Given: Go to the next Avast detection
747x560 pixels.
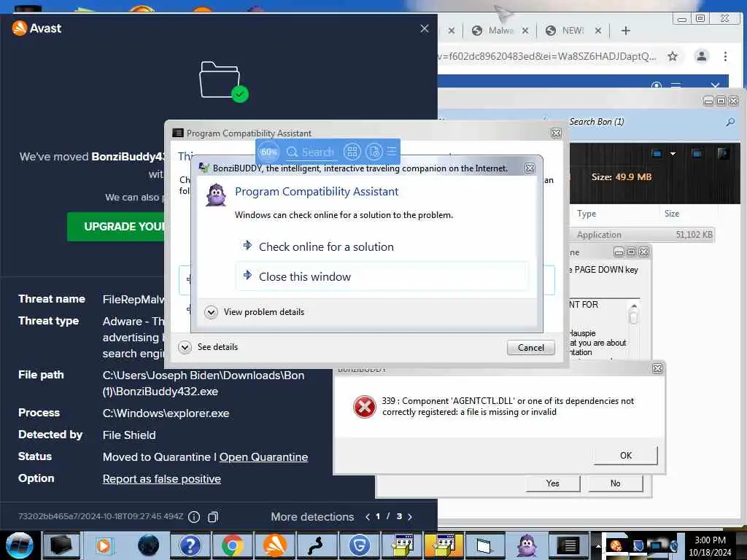Looking at the screenshot, I should click(410, 517).
